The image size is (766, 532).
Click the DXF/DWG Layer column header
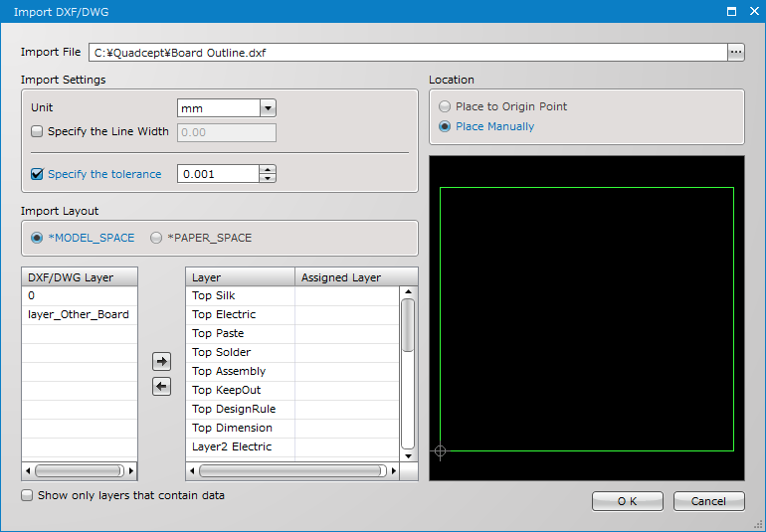click(80, 277)
